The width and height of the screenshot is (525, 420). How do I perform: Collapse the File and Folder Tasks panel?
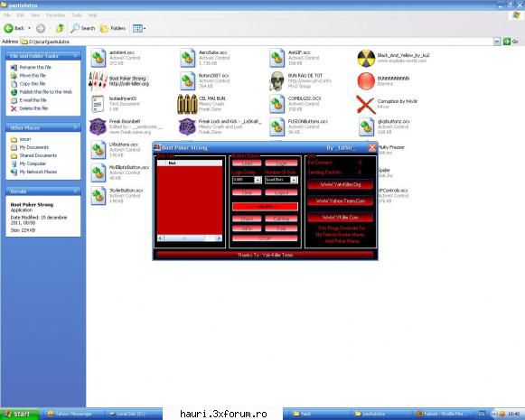click(75, 56)
